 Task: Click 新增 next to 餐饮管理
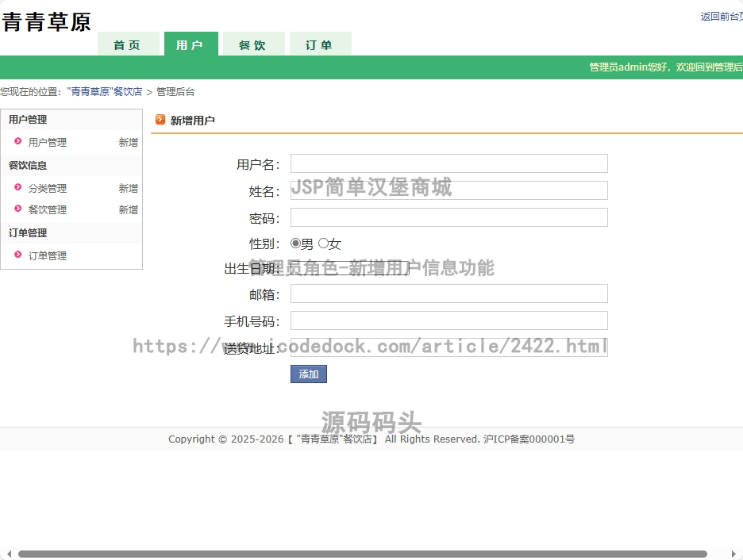click(128, 209)
